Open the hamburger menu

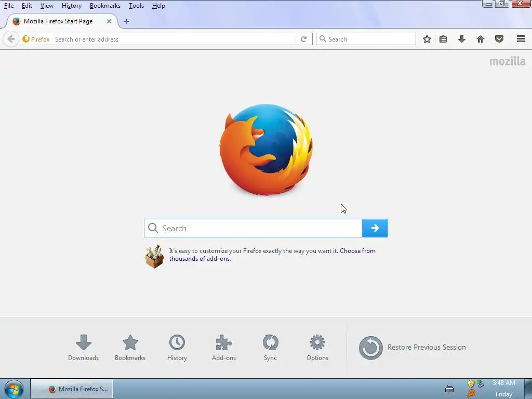click(x=521, y=39)
